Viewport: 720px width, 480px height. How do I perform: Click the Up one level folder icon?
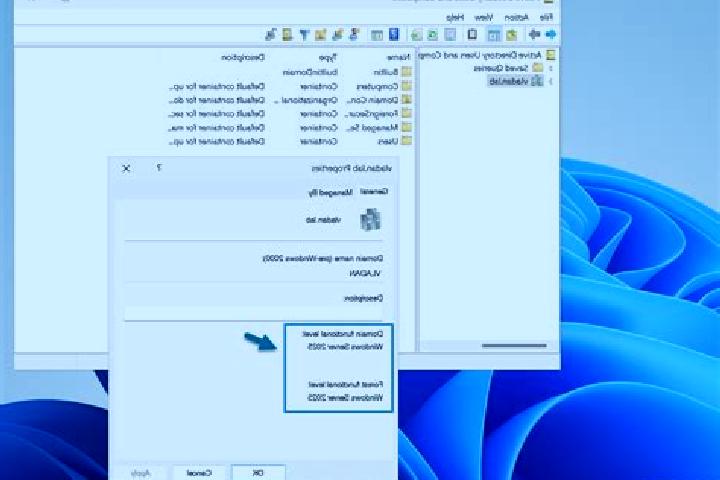click(511, 35)
